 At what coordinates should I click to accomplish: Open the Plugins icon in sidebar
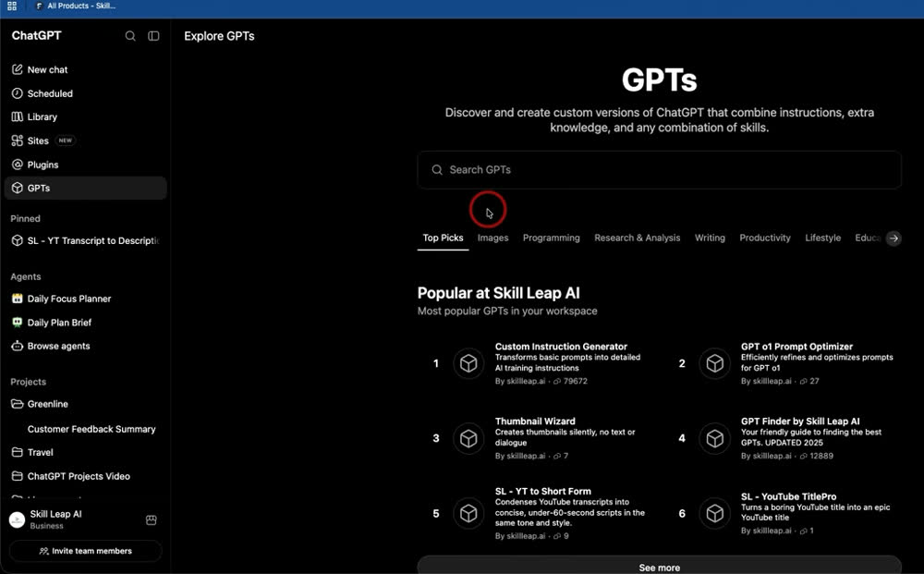17,165
